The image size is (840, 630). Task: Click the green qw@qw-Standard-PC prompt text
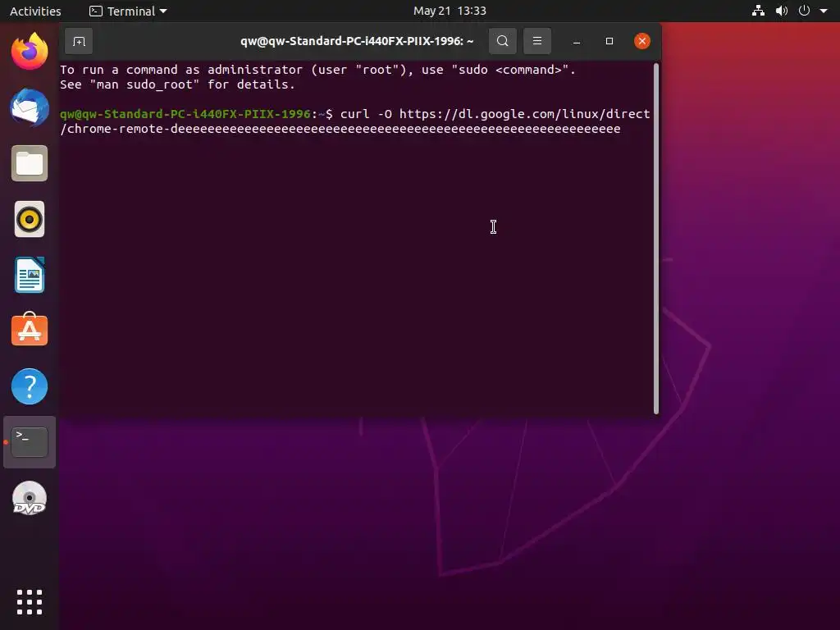tap(185, 114)
